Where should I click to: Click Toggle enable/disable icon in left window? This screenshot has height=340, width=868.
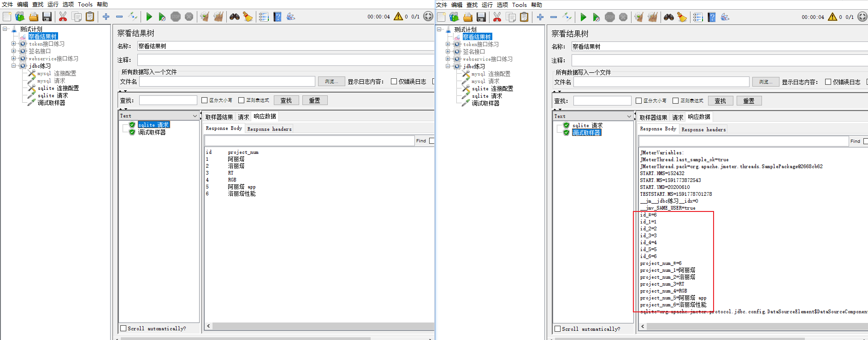[x=133, y=17]
